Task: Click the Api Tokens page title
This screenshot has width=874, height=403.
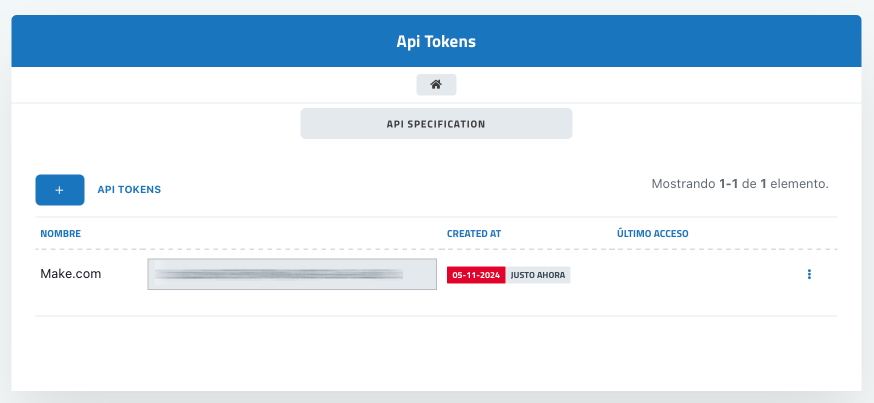Action: tap(436, 43)
